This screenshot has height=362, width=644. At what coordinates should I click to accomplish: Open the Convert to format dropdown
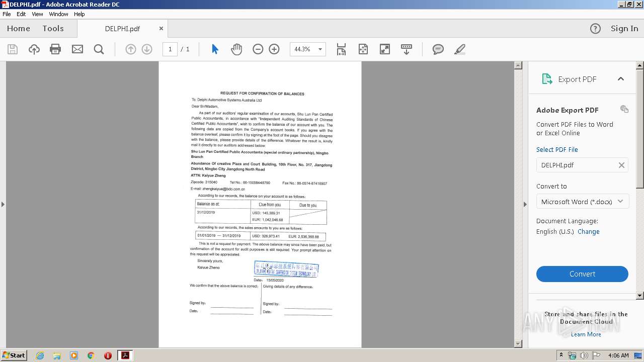coord(582,202)
